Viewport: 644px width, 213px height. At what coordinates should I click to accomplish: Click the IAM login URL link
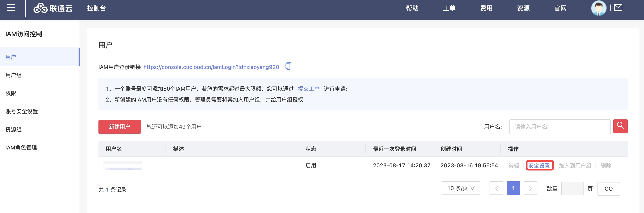(x=211, y=67)
